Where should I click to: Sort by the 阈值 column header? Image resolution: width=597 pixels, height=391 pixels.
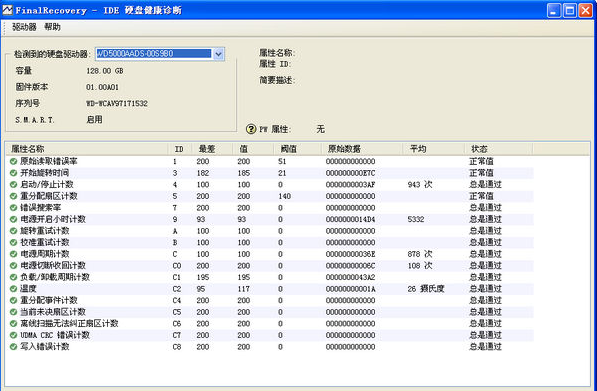[297, 149]
